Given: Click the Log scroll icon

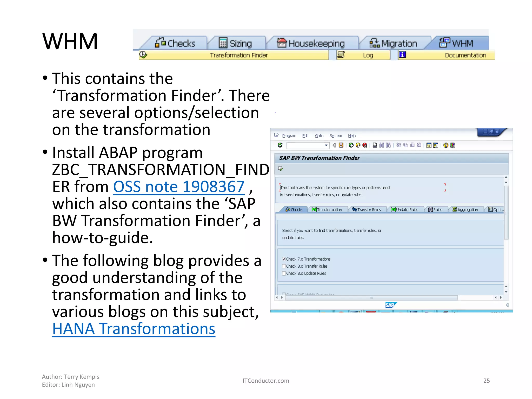Looking at the screenshot, I should (x=341, y=55).
